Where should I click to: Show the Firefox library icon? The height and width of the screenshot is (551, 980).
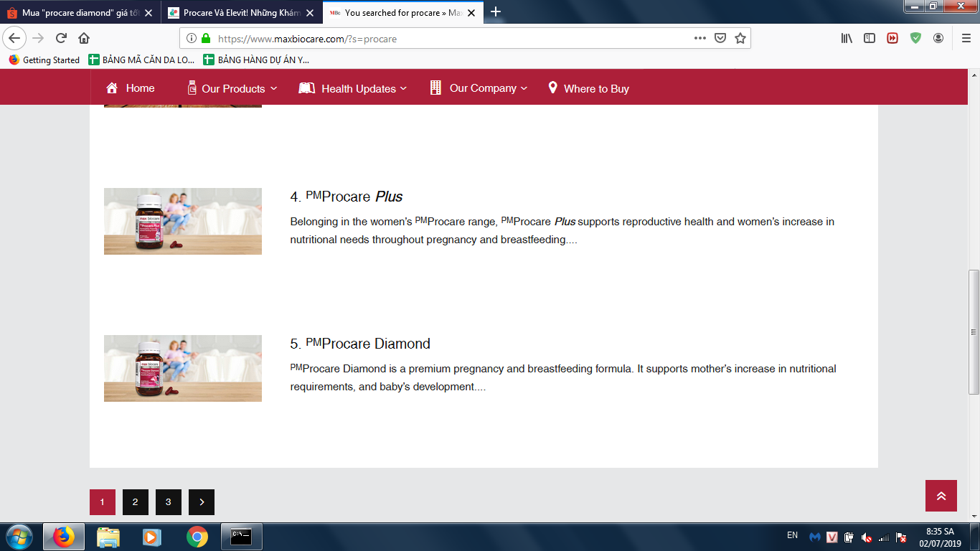(x=847, y=39)
